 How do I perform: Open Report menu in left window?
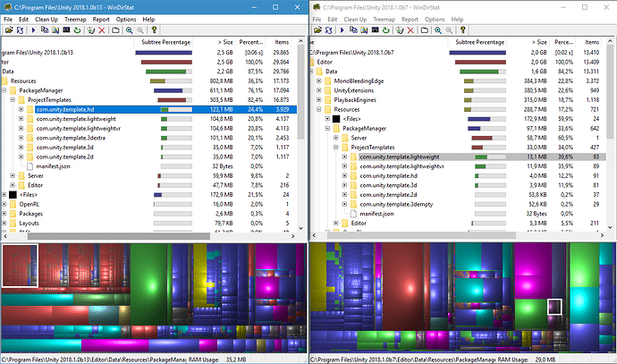pos(101,20)
